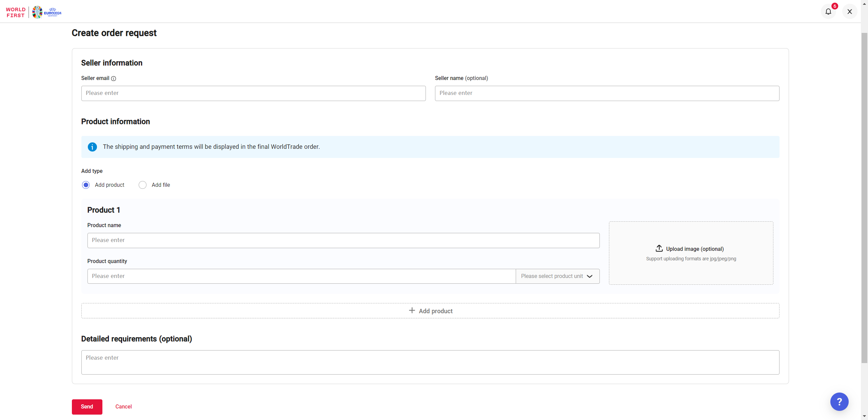Click into the Detailed requirements text area

point(430,362)
